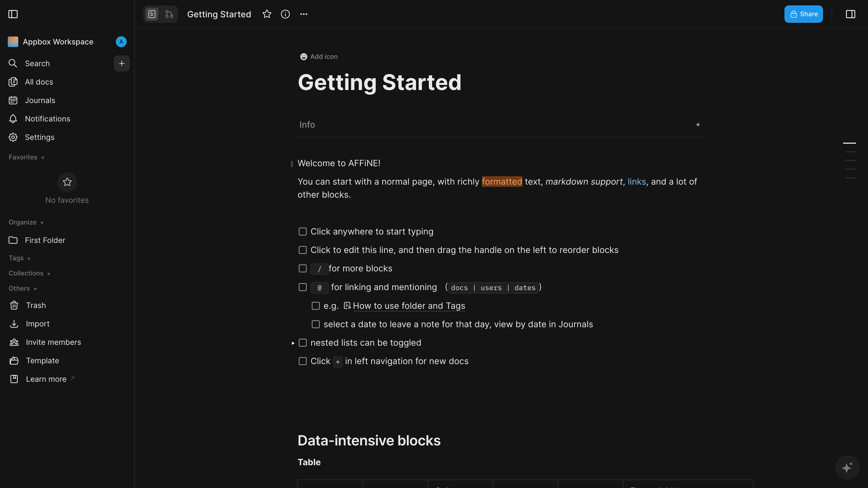Click the All docs icon
This screenshot has height=488, width=868.
[13, 82]
